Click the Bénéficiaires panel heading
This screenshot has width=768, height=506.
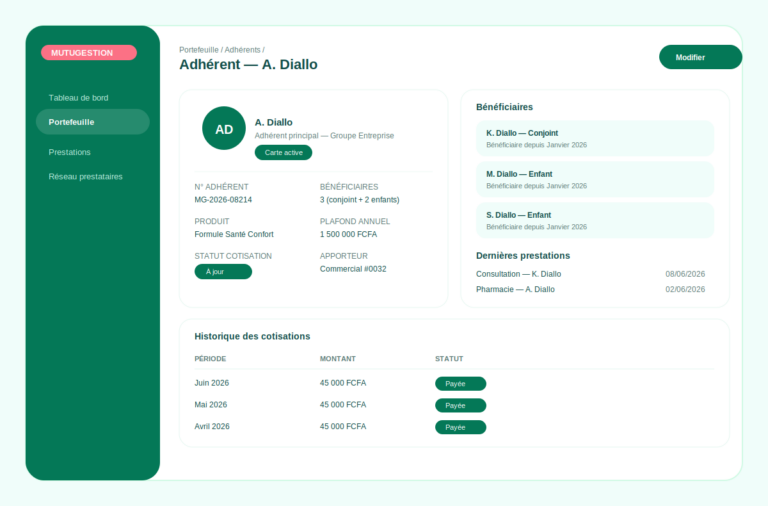pyautogui.click(x=504, y=107)
